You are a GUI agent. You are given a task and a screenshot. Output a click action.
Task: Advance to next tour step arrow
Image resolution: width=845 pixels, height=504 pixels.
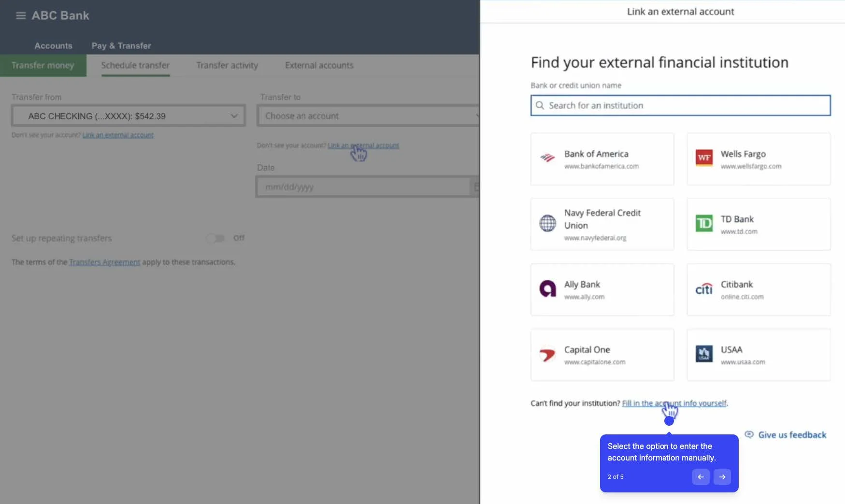click(722, 477)
